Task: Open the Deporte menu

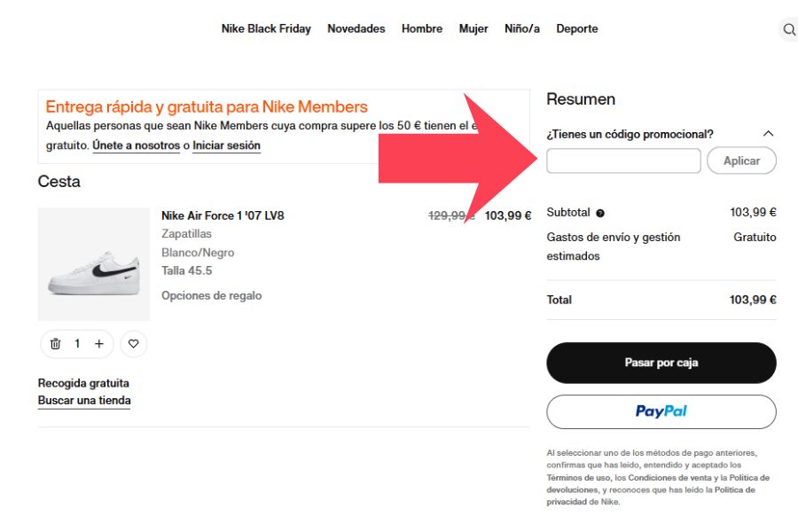Action: coord(577,28)
